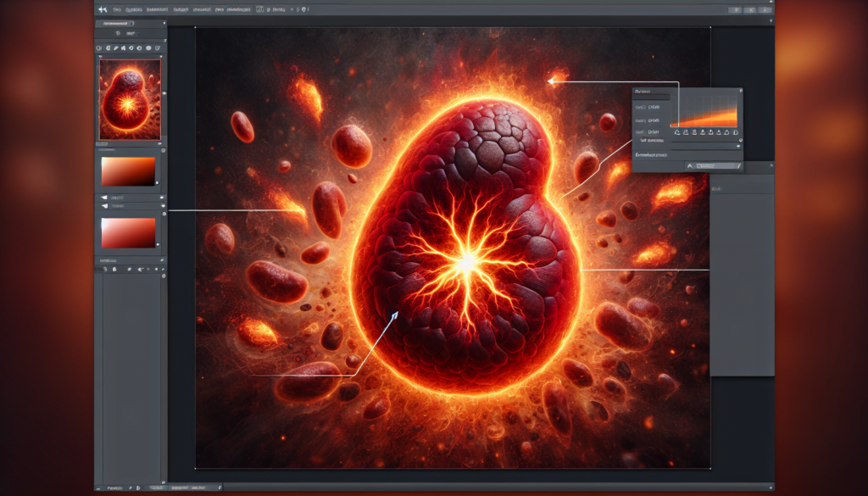Toggle the small round control at the floating panel's top-right corner
Viewport: 868px width, 496px height.
[739, 91]
